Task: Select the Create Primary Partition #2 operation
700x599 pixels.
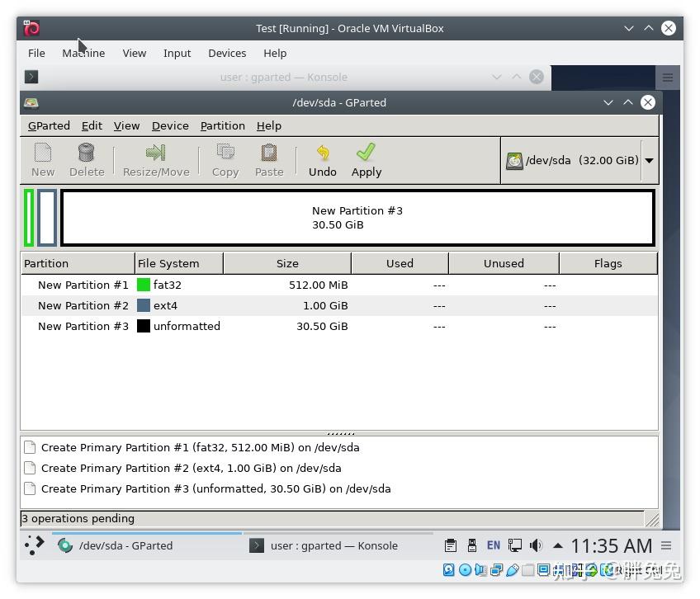Action: click(x=339, y=468)
